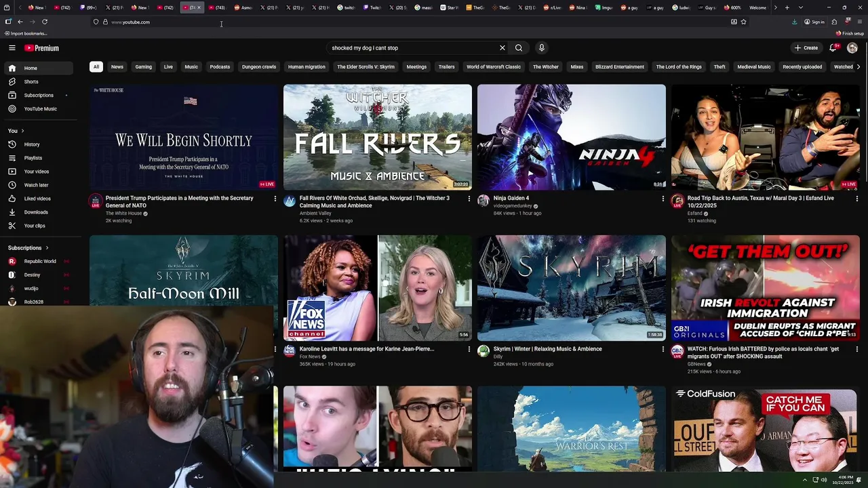
Task: Open GBNews channel link
Action: click(x=696, y=364)
